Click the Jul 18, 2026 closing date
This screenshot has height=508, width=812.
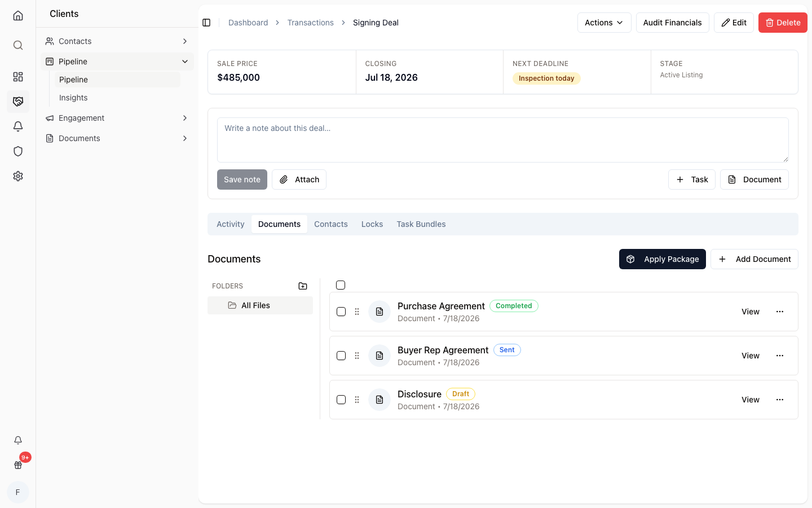pyautogui.click(x=391, y=77)
